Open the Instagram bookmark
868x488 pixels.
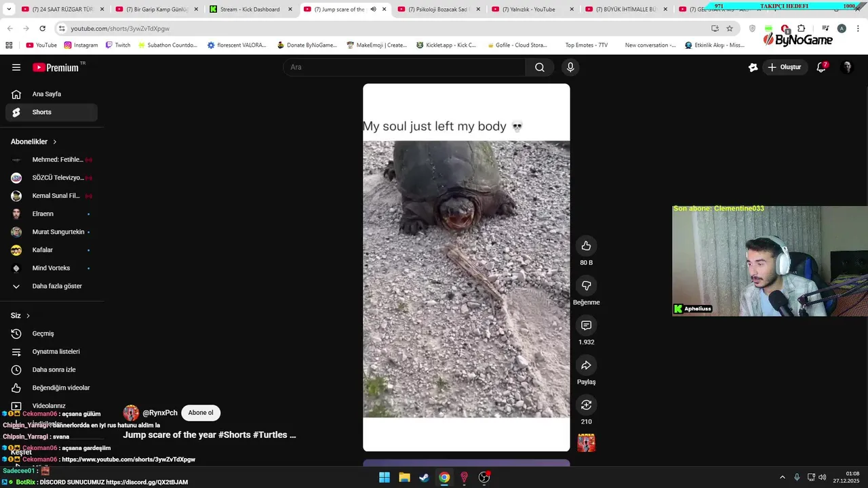81,45
